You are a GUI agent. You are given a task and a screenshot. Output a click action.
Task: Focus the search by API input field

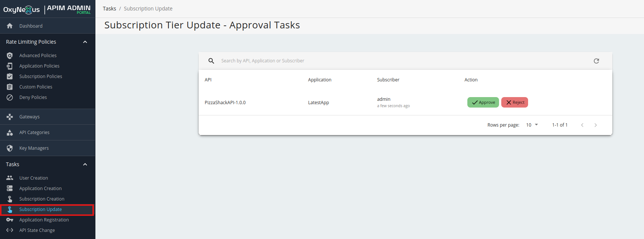pos(402,61)
